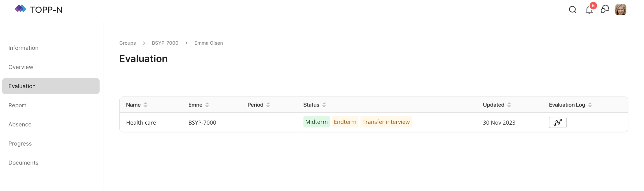Screen dimensions: 644x191
Task: Open the Information sidebar item
Action: [23, 48]
